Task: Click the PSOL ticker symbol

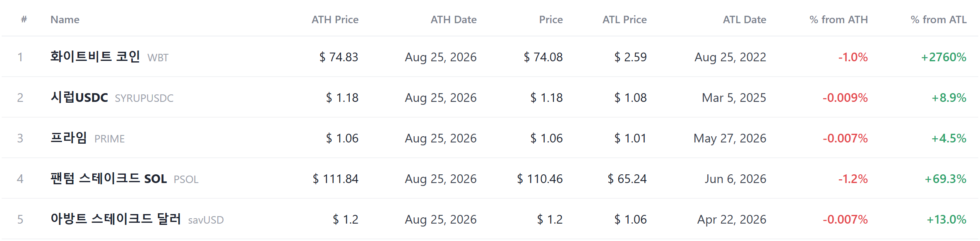Action: [186, 179]
